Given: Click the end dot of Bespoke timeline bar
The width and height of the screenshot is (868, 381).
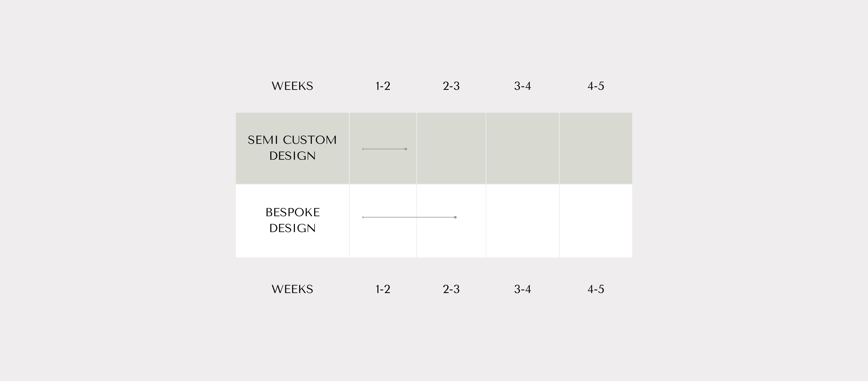Looking at the screenshot, I should coord(455,217).
